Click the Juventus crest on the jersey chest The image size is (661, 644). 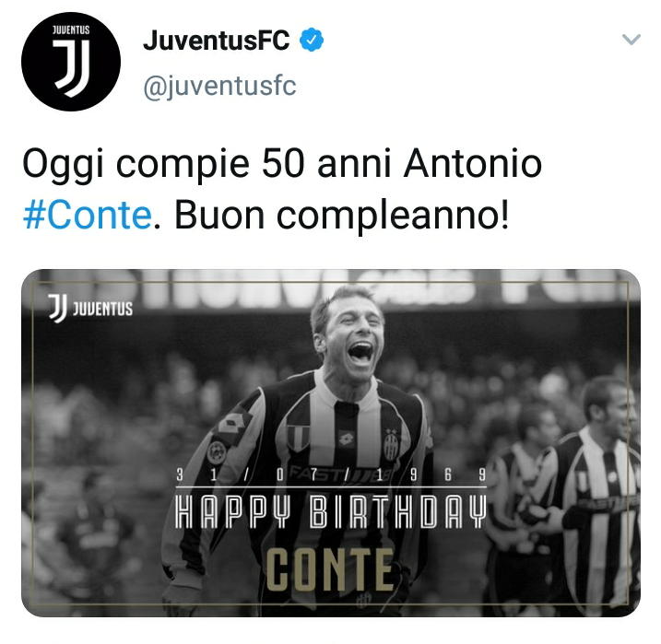pyautogui.click(x=391, y=445)
